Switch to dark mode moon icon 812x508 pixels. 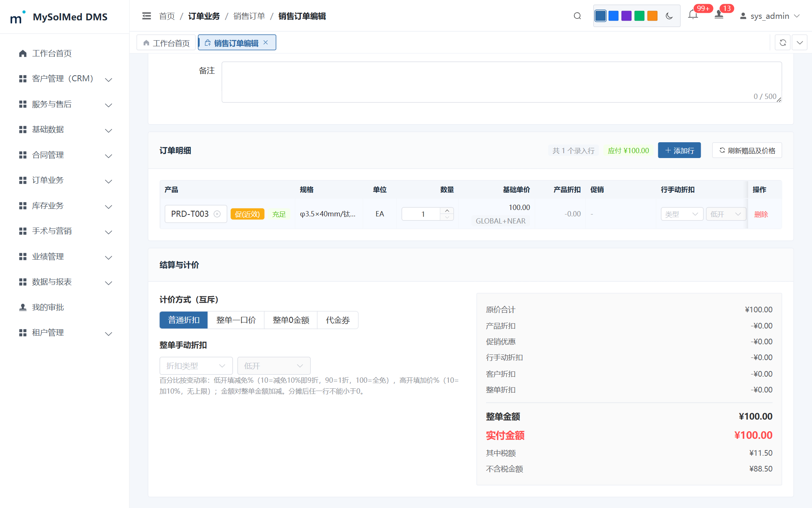669,16
